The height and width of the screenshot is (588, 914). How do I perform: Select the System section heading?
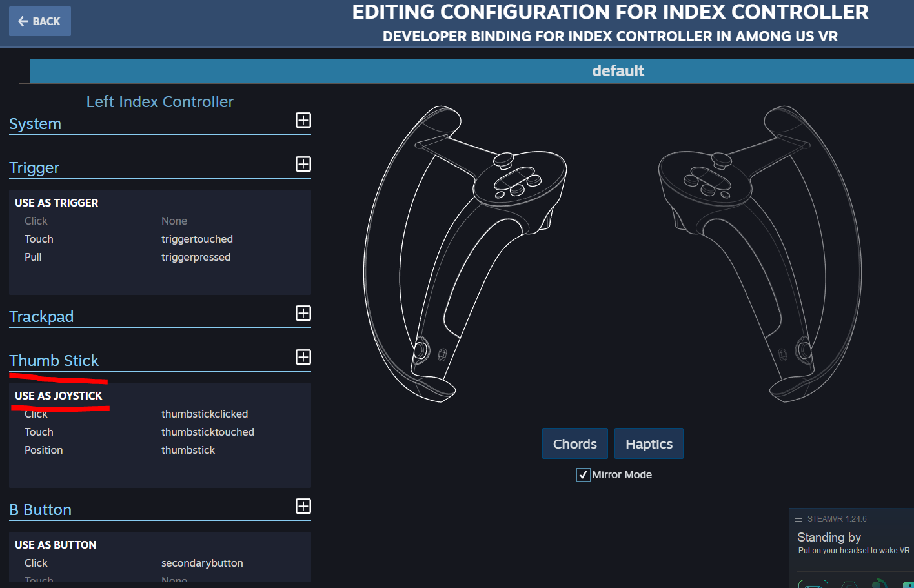click(36, 124)
